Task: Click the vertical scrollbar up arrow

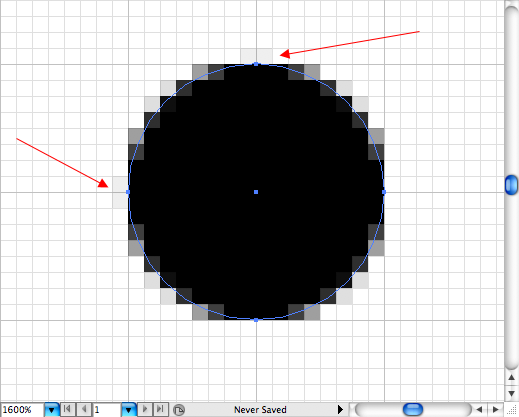Action: 511,377
